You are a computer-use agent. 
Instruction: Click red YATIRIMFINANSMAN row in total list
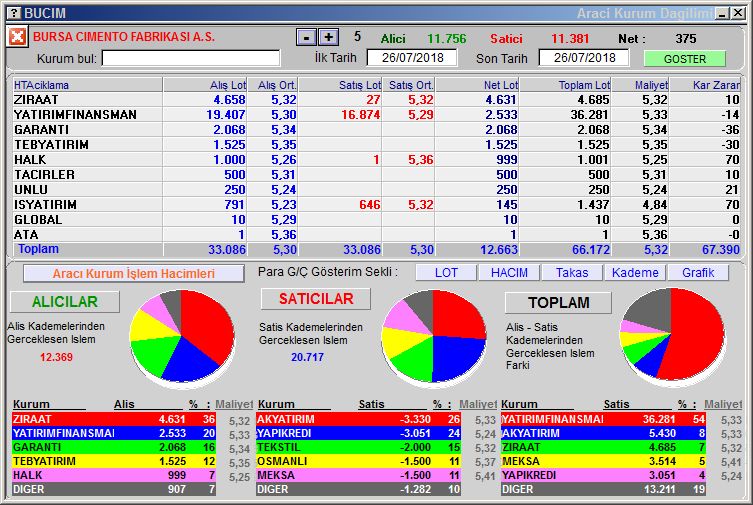point(603,419)
